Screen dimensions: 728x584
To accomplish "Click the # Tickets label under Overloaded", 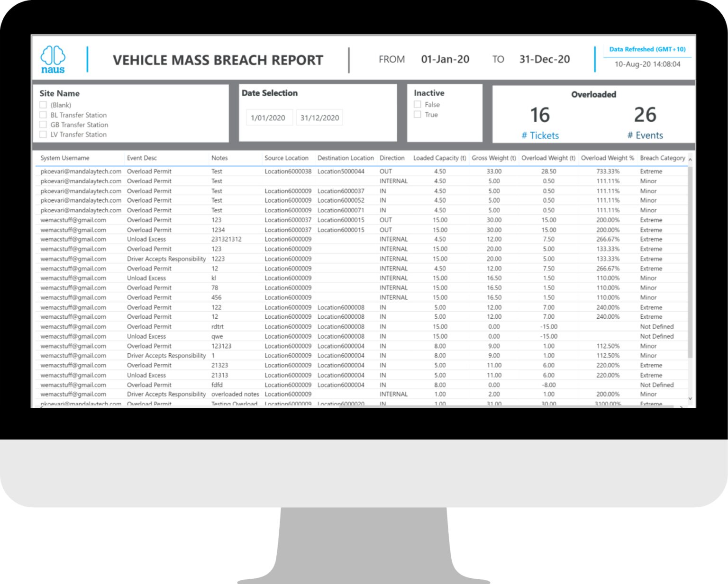I will pyautogui.click(x=540, y=135).
